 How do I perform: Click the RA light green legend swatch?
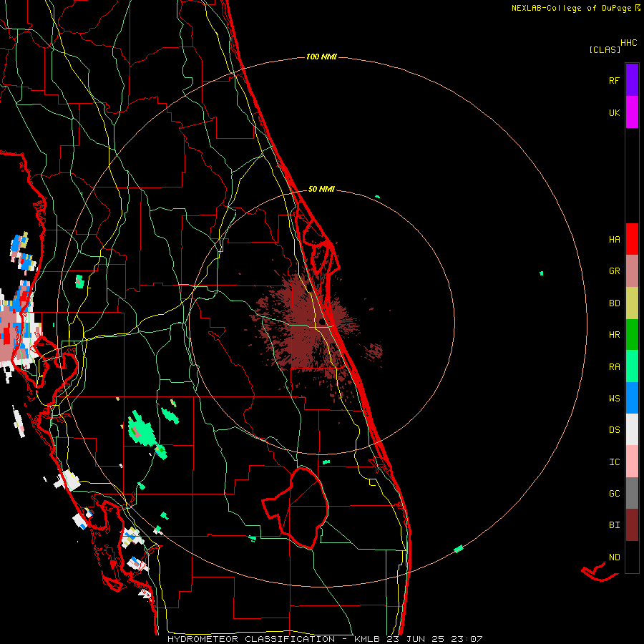(632, 366)
